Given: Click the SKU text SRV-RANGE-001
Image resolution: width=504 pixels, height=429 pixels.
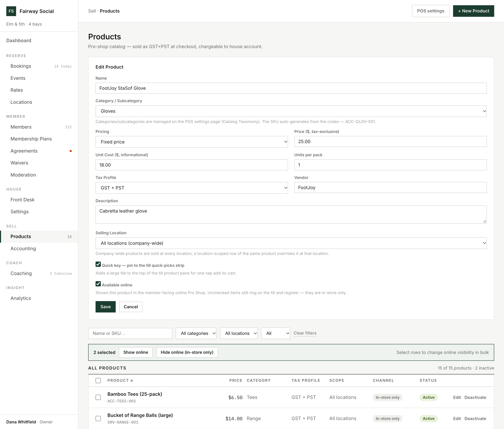Looking at the screenshot, I should click(x=123, y=422).
